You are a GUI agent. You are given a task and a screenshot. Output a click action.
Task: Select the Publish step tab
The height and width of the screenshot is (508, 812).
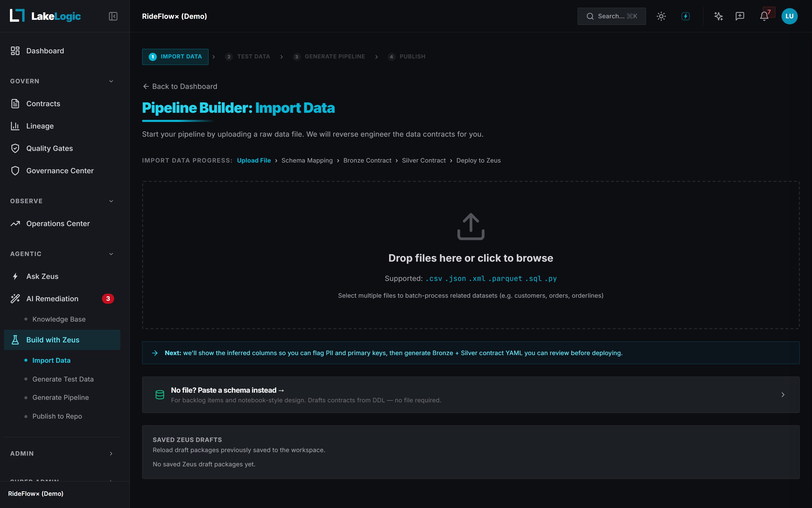[407, 56]
